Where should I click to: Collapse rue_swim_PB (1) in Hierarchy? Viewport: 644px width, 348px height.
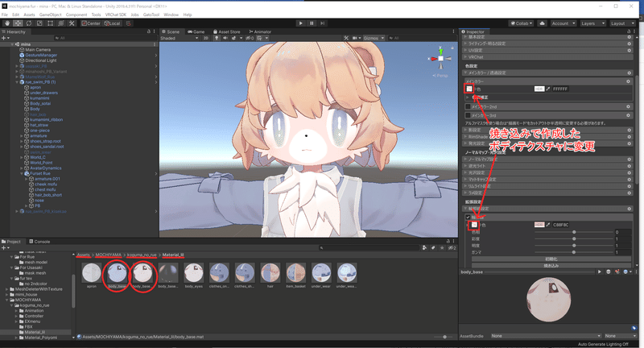[17, 82]
